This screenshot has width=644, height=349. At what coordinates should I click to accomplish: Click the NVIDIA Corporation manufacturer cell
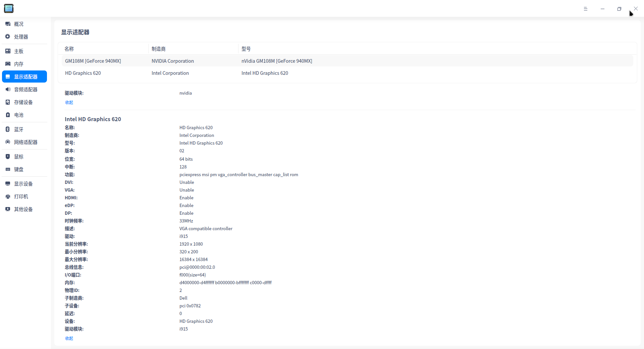tap(173, 61)
